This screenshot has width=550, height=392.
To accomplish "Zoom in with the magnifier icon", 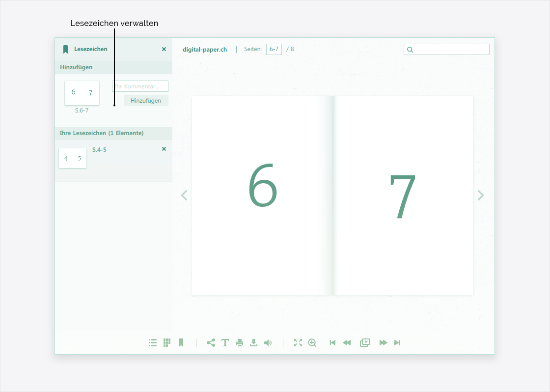I will [312, 343].
